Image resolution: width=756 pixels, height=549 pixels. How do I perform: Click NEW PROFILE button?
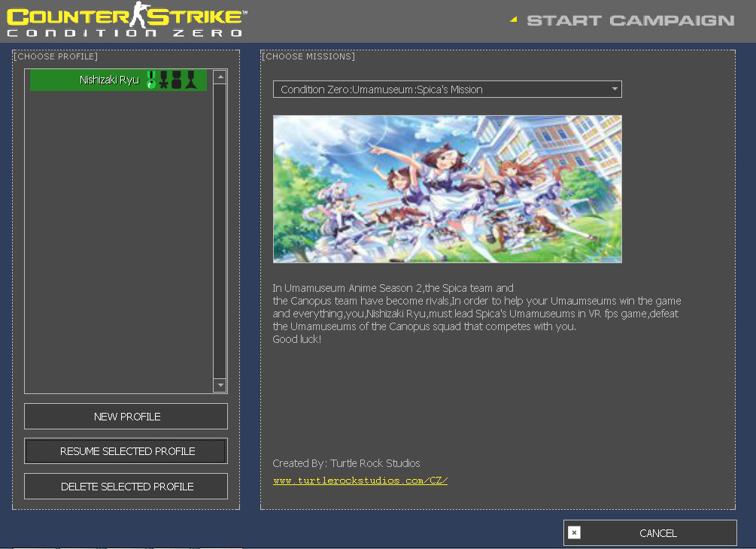click(126, 417)
